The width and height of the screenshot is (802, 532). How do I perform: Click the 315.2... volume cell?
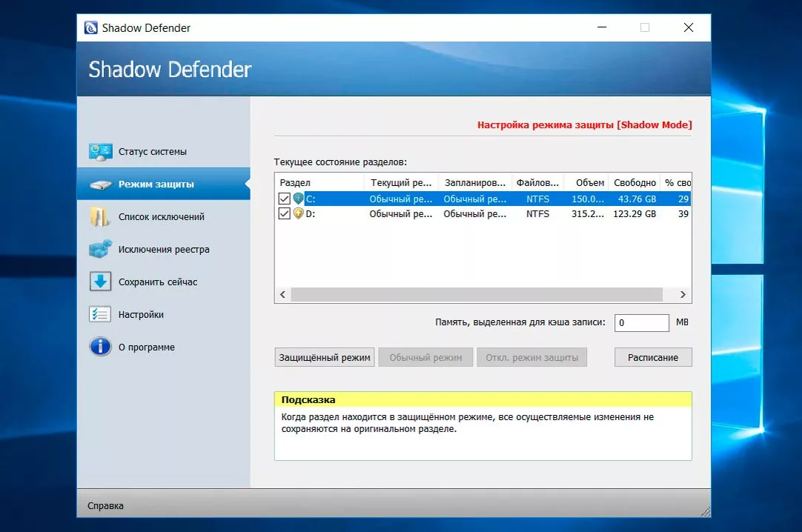tap(588, 214)
